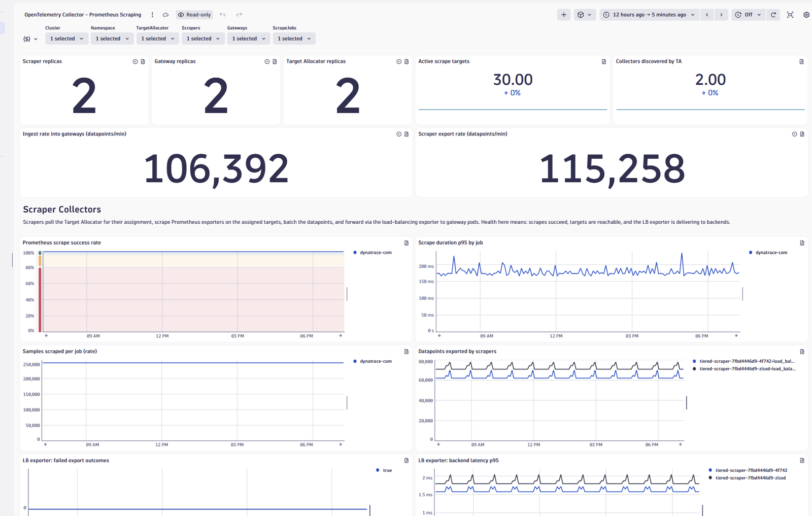Image resolution: width=812 pixels, height=516 pixels.
Task: Click document icon on Scraper export rate tile
Action: click(x=802, y=134)
